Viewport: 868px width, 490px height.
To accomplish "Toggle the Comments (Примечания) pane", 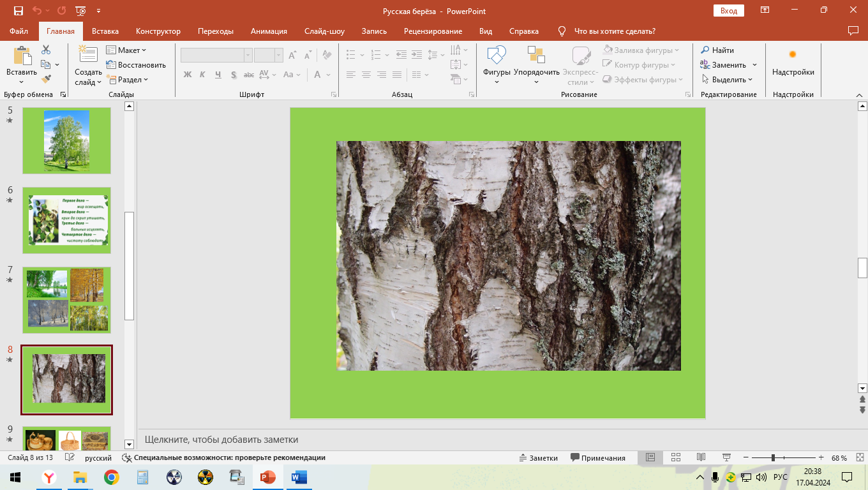I will [598, 457].
